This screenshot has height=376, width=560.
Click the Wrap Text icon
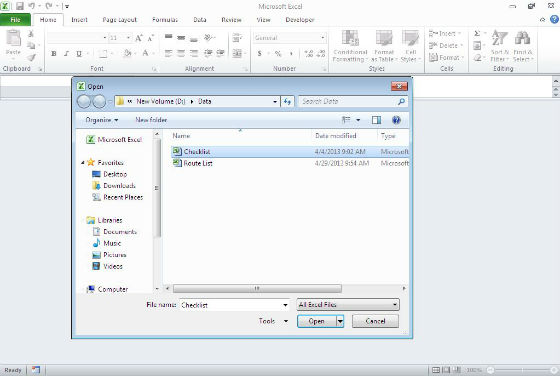pyautogui.click(x=237, y=37)
